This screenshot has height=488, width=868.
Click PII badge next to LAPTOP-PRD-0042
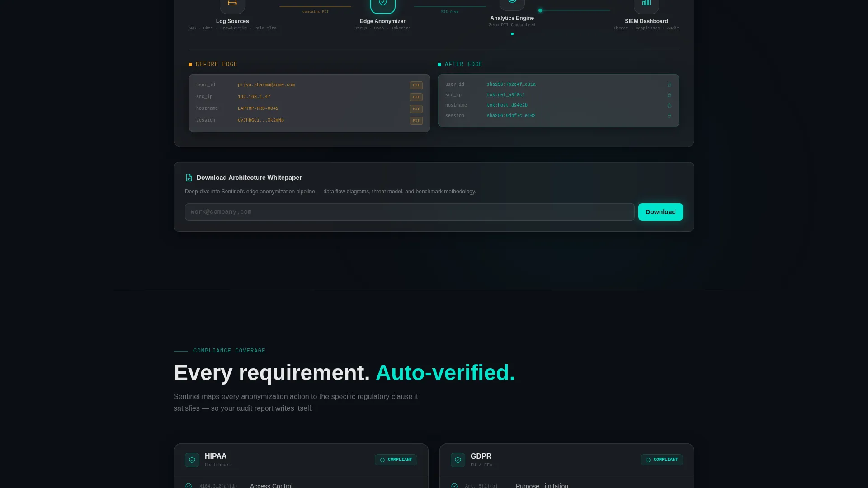(x=416, y=109)
